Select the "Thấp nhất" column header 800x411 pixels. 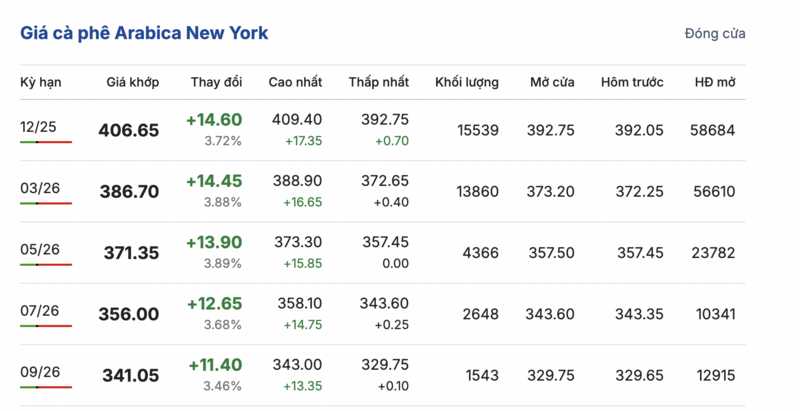tap(379, 82)
